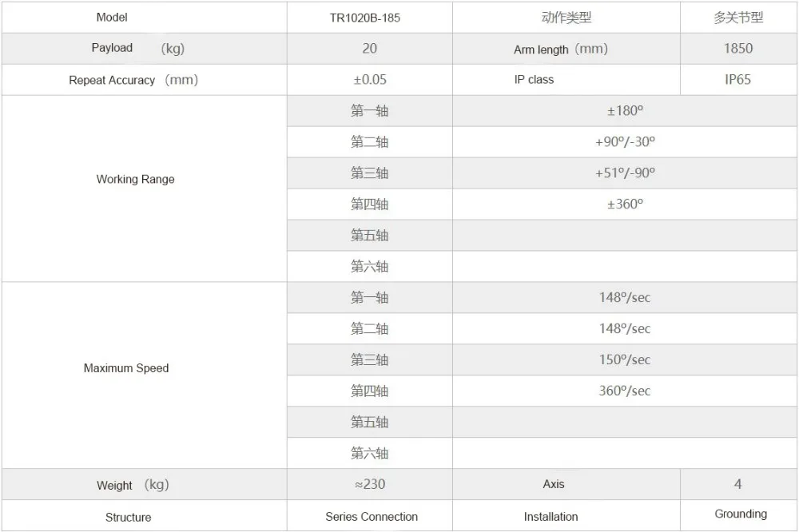Select the ±180° working range value

click(625, 110)
